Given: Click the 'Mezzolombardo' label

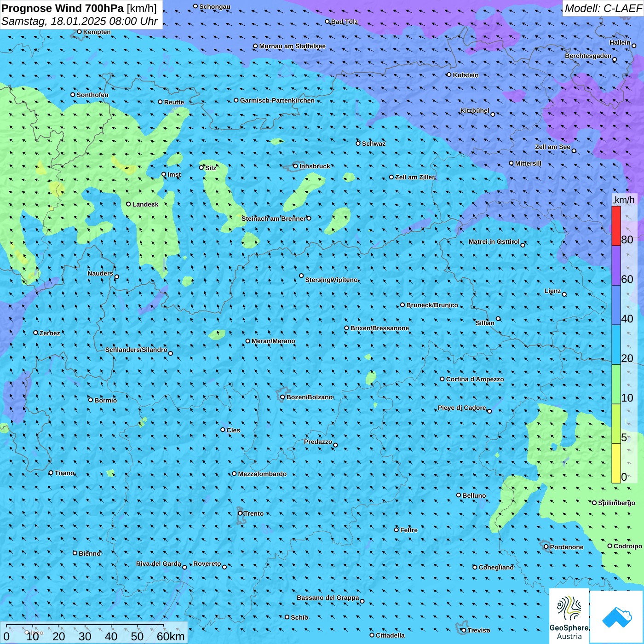Looking at the screenshot, I should click(262, 474).
